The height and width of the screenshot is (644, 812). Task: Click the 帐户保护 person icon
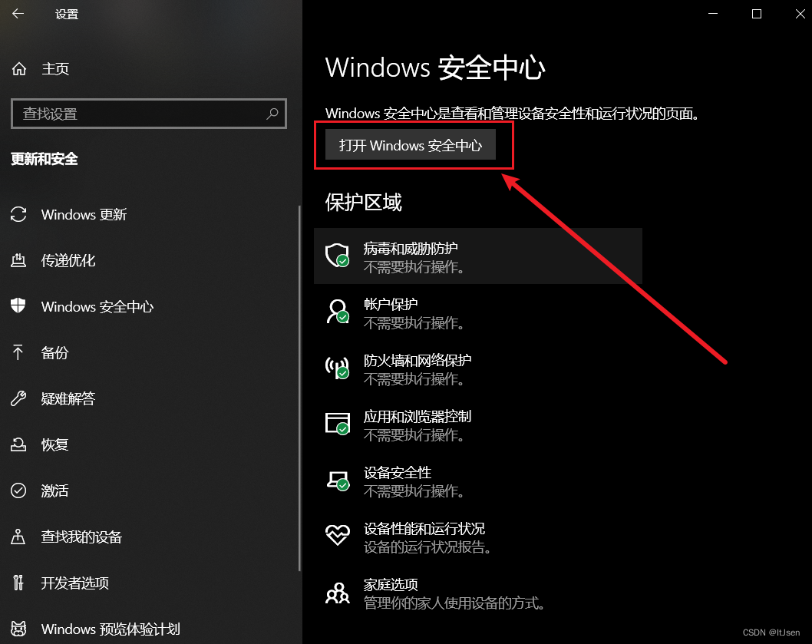click(x=337, y=312)
